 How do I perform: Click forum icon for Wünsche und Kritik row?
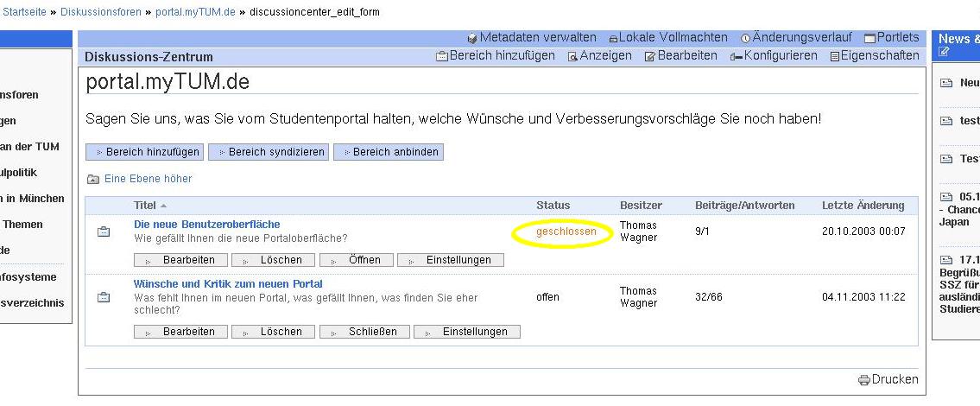[x=104, y=297]
